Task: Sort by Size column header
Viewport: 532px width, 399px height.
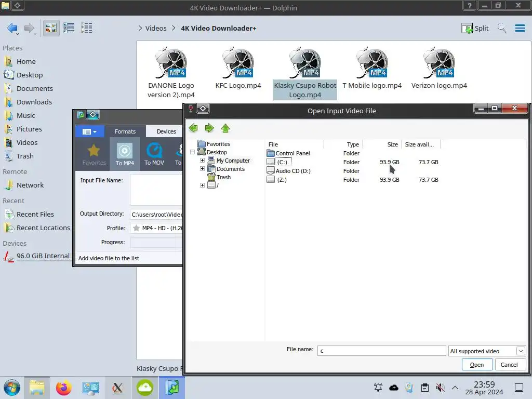Action: [x=382, y=144]
